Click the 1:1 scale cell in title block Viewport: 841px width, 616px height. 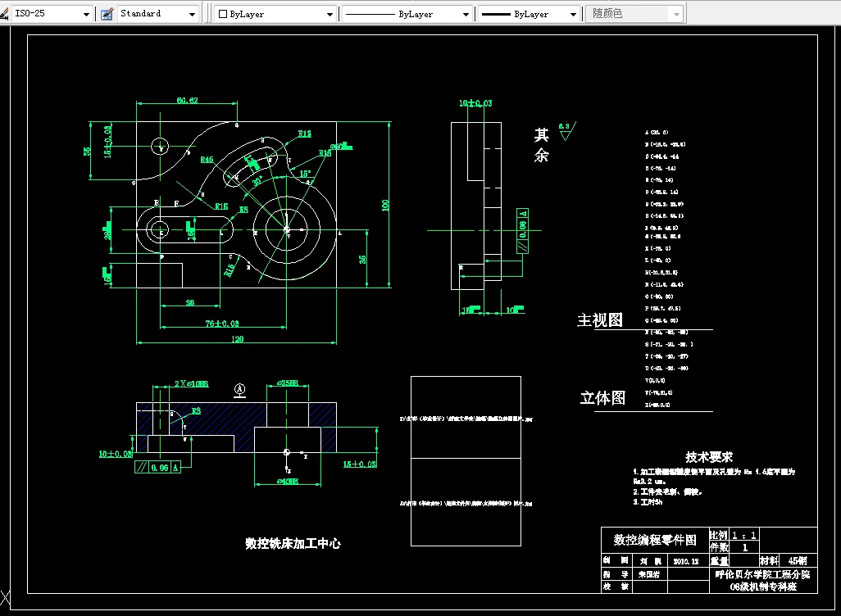744,535
